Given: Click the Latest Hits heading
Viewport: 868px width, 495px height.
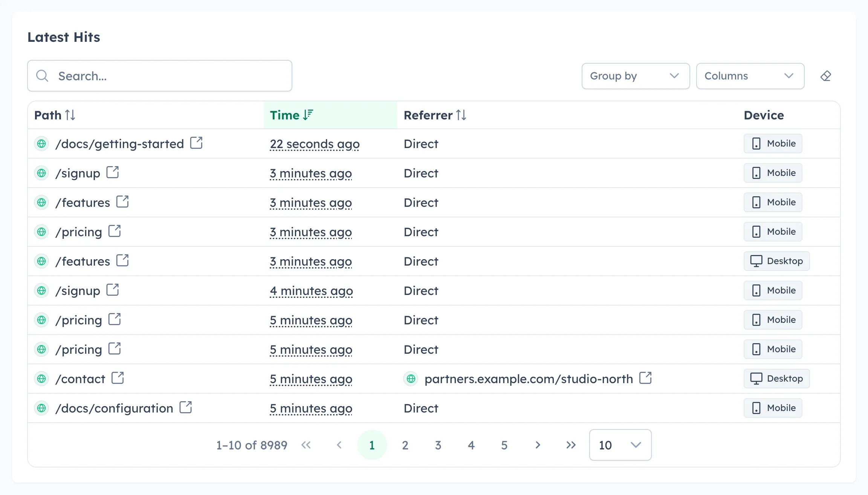Looking at the screenshot, I should (64, 37).
